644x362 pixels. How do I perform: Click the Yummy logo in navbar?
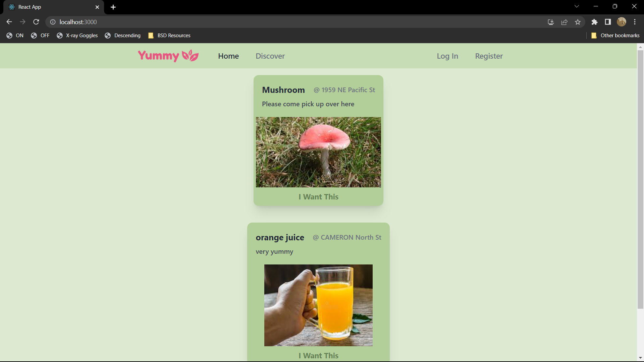click(168, 56)
